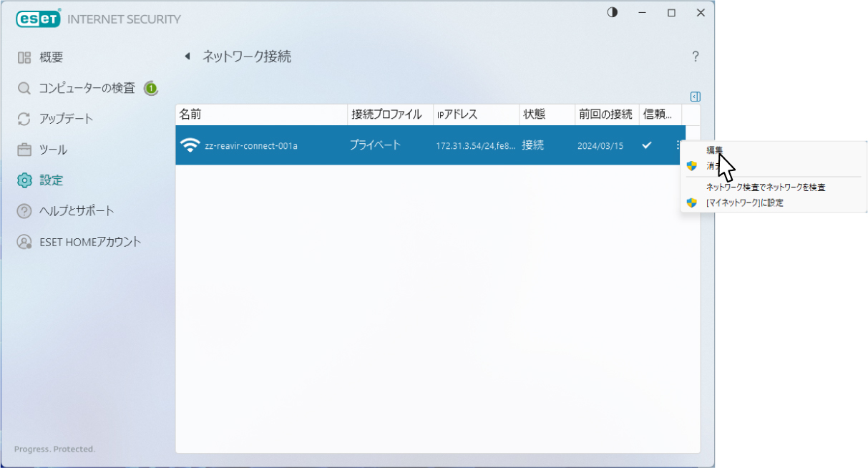Go to アップデート in the sidebar
The image size is (868, 468).
(66, 119)
